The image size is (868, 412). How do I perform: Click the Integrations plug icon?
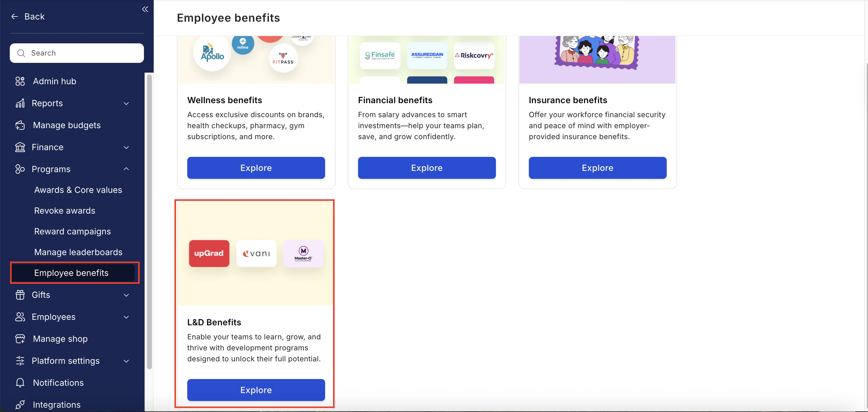[x=20, y=405]
